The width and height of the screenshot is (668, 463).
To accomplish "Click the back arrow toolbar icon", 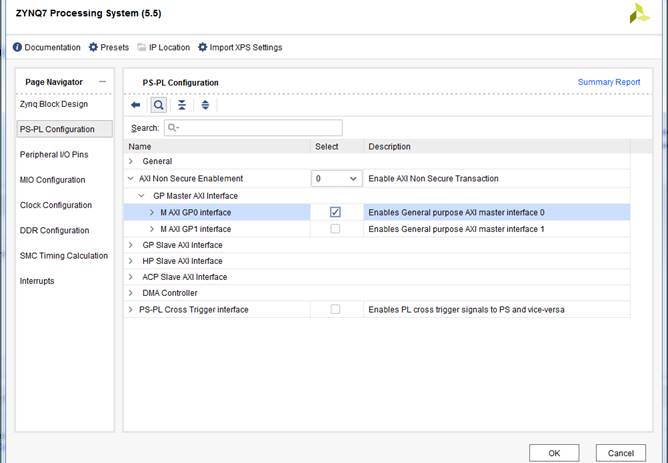I will 136,105.
